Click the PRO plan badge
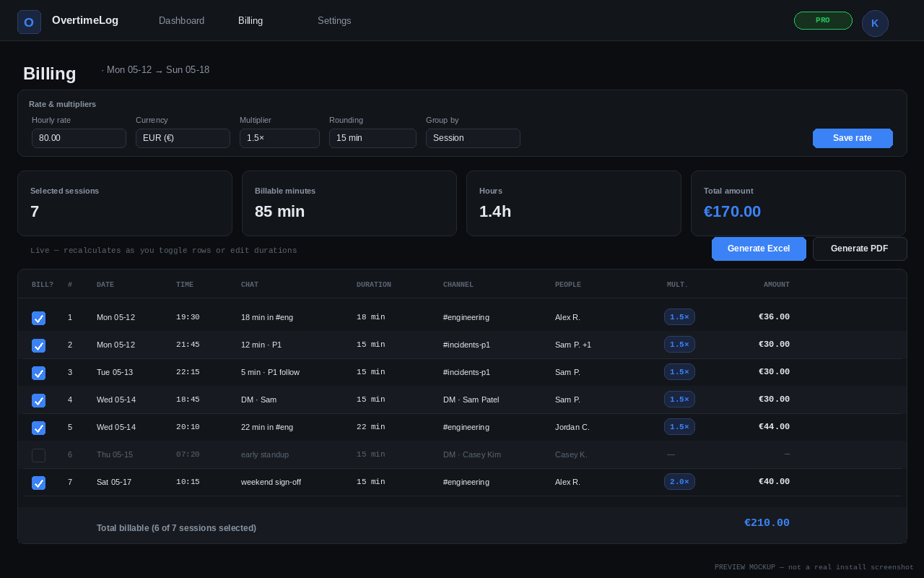The width and height of the screenshot is (924, 578). (823, 20)
